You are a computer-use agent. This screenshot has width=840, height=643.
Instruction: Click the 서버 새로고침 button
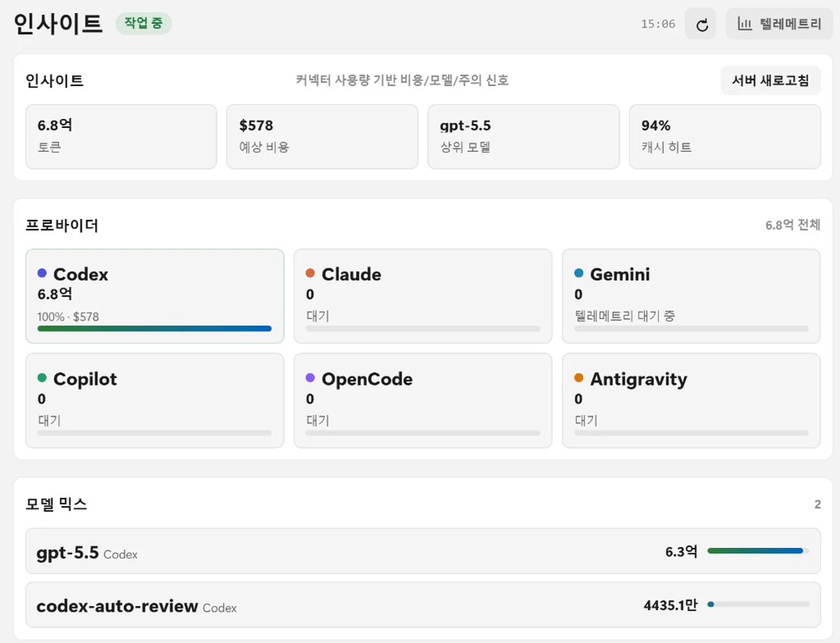771,80
